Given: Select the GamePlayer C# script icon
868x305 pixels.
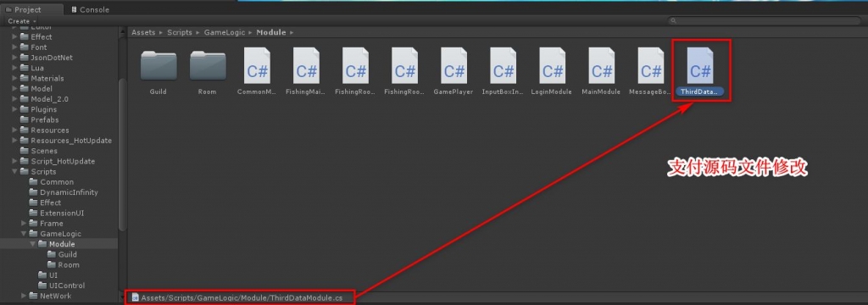Looking at the screenshot, I should (453, 65).
